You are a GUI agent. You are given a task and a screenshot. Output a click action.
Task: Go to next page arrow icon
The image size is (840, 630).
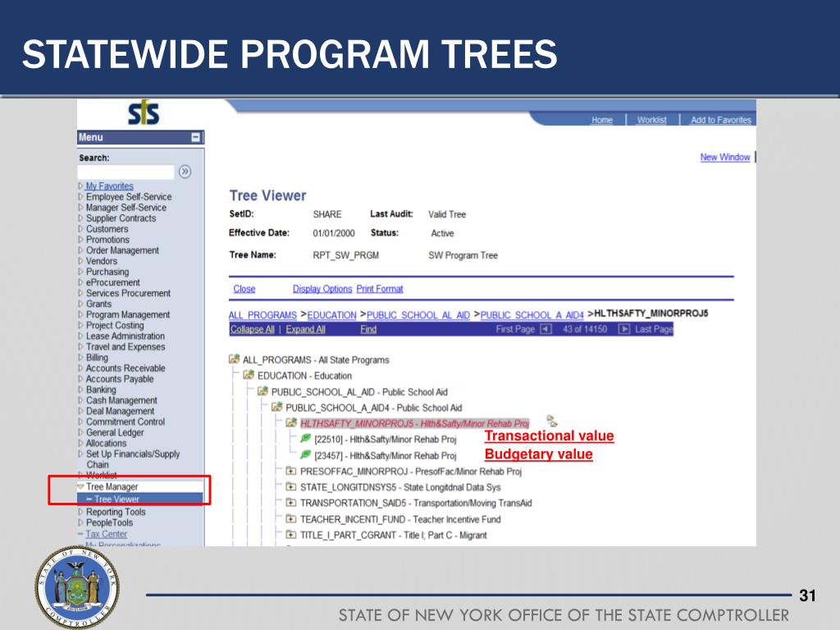[x=624, y=329]
